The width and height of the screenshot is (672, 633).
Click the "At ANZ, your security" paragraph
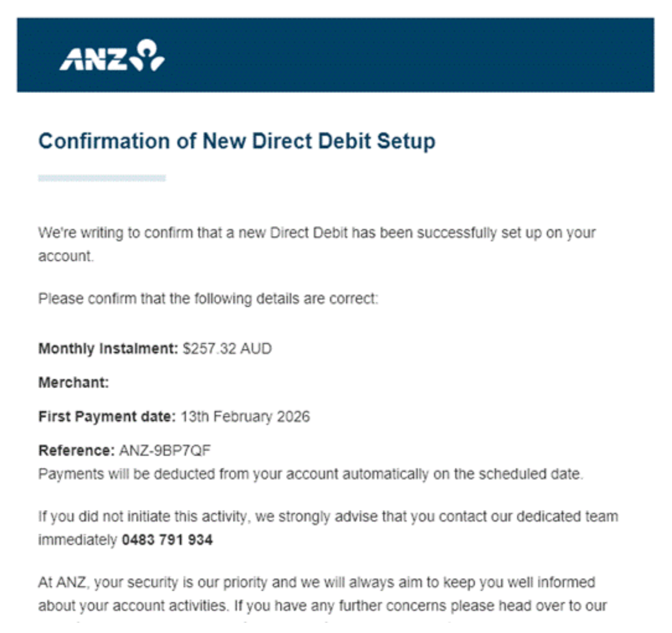coord(316,582)
